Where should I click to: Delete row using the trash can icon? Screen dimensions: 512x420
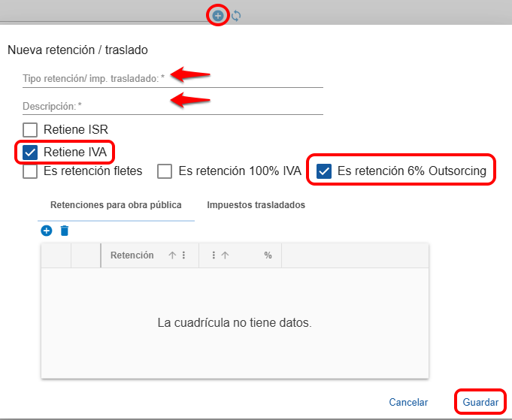coord(65,231)
